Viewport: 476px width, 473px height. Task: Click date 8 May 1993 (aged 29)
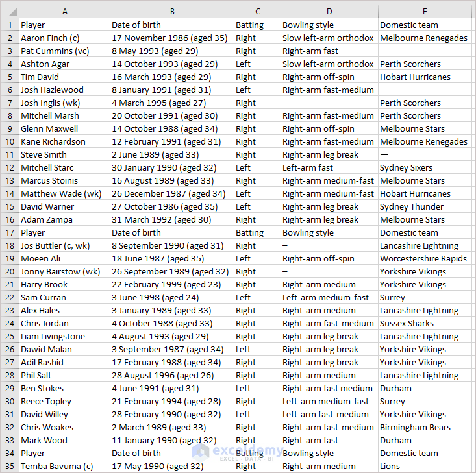pyautogui.click(x=172, y=51)
